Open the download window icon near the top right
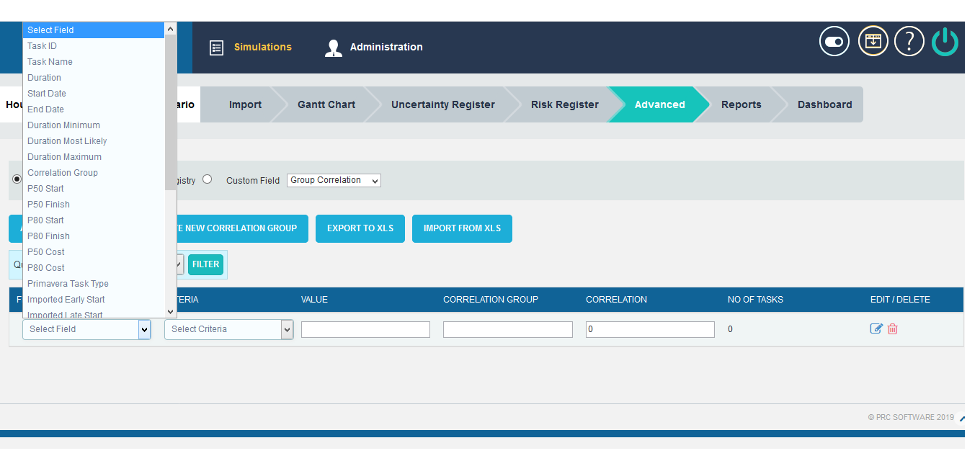Image resolution: width=980 pixels, height=474 pixels. point(873,41)
